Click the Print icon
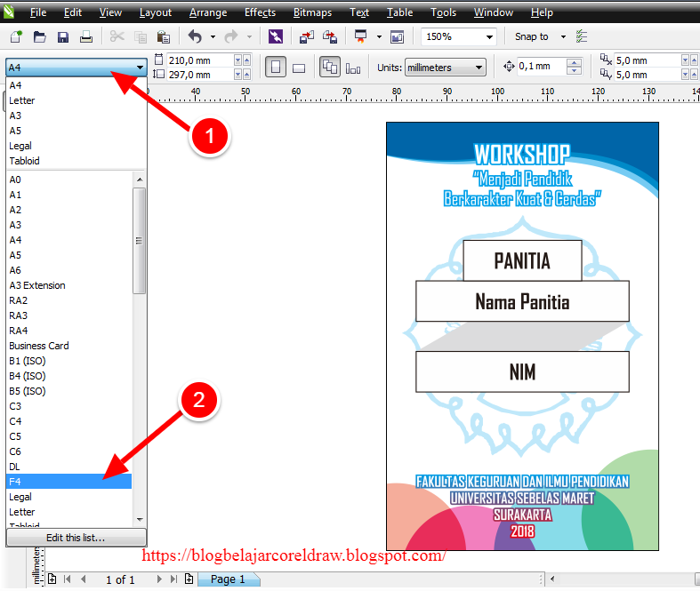The width and height of the screenshot is (700, 591). 86,36
